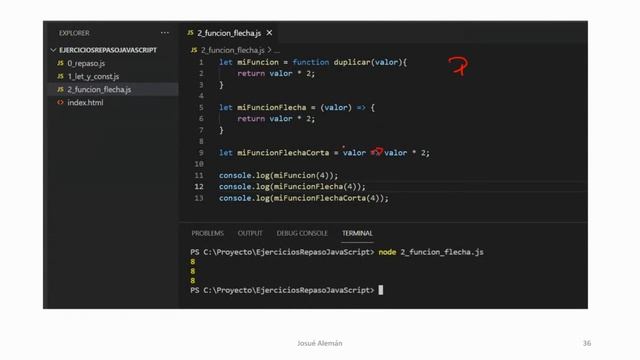Switch to the OUTPUT panel tab
Screen dimensions: 640x360
(x=250, y=233)
